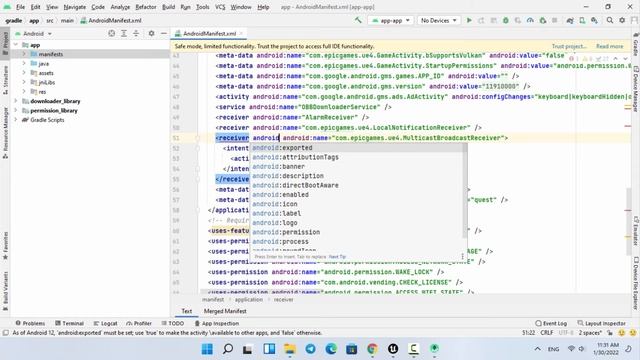Open the Refactor menu
640x360 pixels.
(x=146, y=7)
